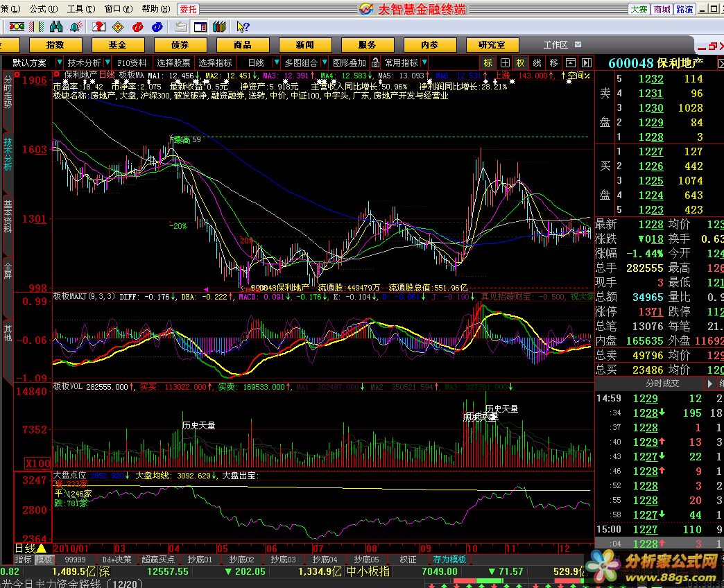The image size is (724, 588).
Task: Open the binoculars search tool
Action: [56, 27]
